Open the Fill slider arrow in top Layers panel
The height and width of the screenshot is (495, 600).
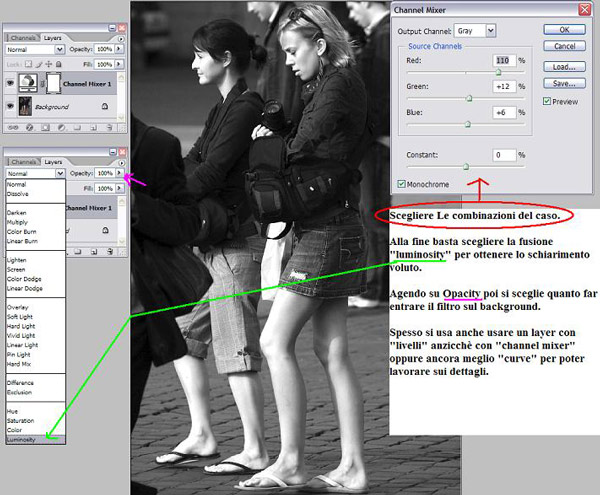120,62
